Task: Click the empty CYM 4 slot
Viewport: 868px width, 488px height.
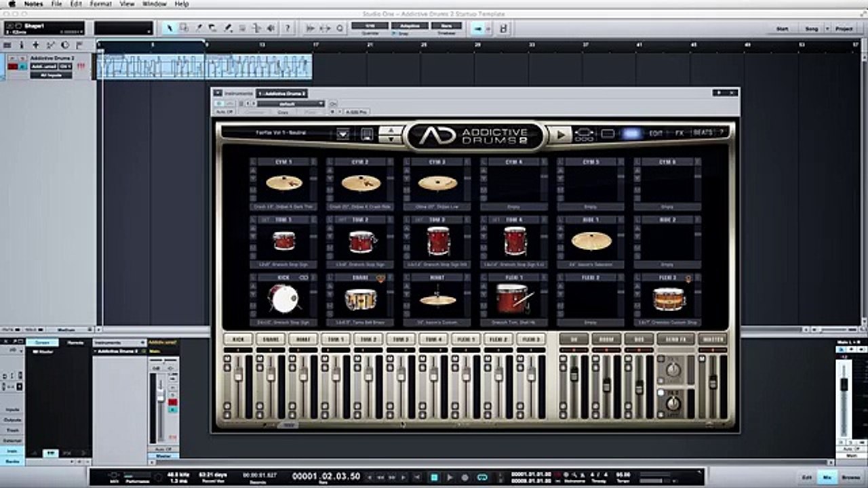Action: point(515,183)
